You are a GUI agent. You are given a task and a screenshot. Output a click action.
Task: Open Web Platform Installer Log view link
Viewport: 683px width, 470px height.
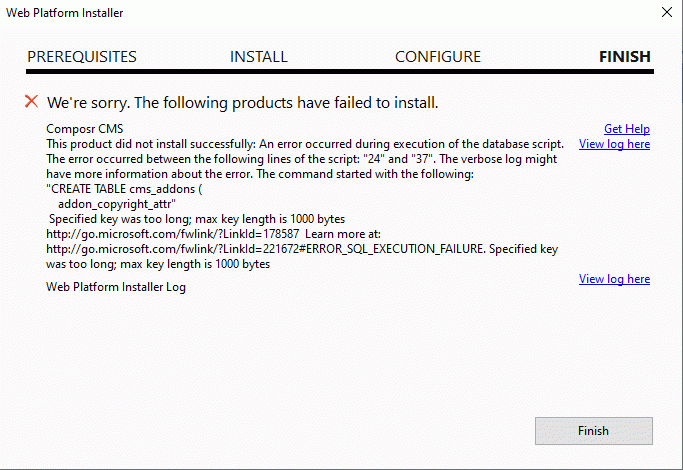(x=614, y=279)
